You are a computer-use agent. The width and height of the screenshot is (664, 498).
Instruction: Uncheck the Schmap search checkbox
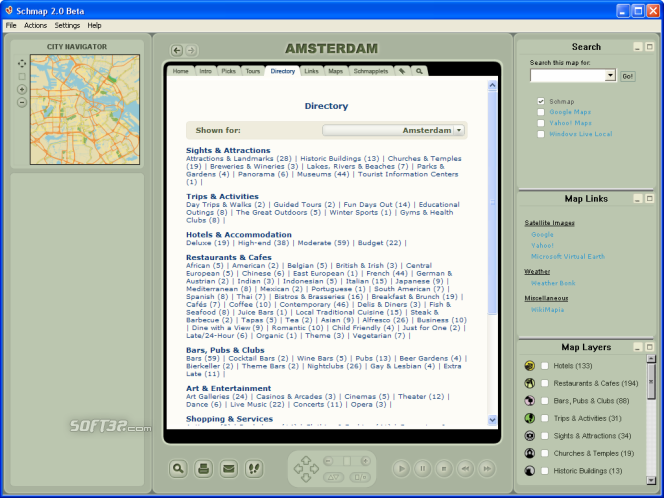541,101
